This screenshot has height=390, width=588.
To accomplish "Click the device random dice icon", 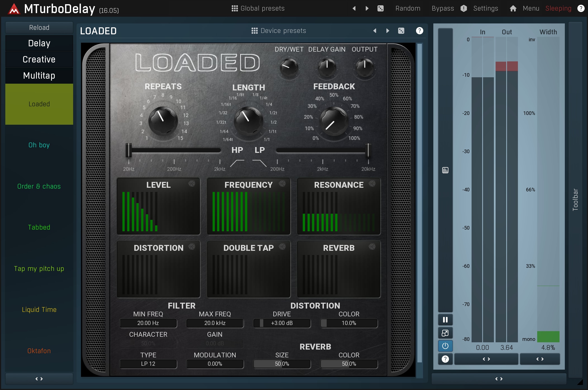I will [x=401, y=31].
